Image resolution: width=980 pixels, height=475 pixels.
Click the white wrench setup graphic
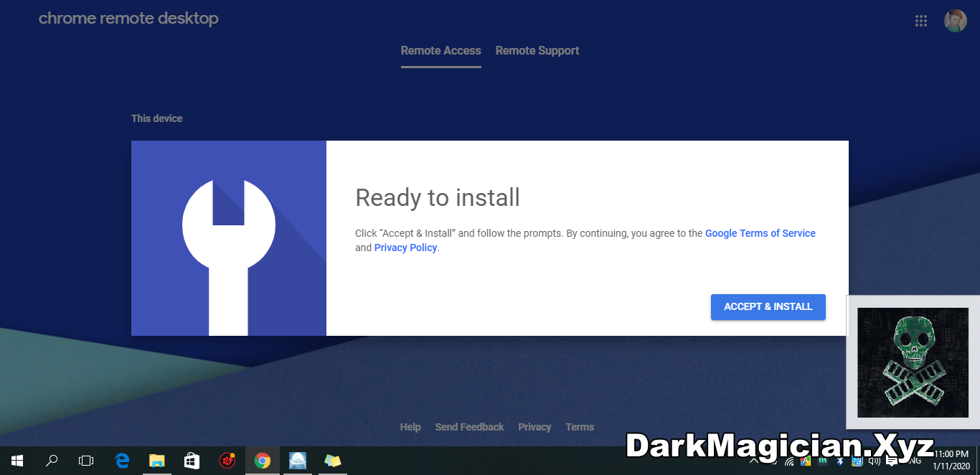229,257
